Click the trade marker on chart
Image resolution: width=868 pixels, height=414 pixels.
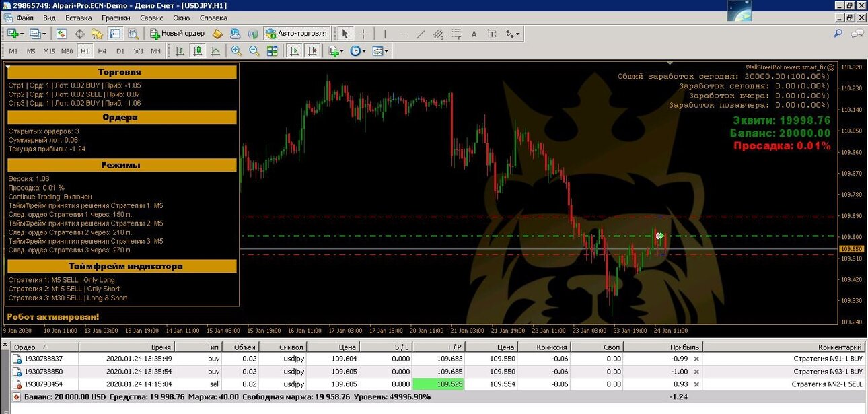tap(660, 236)
